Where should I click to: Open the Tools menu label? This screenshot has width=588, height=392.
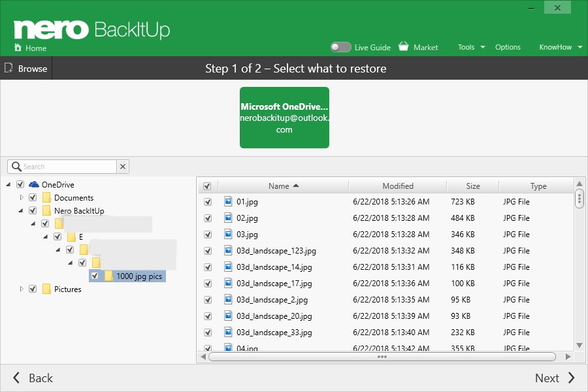[x=466, y=47]
